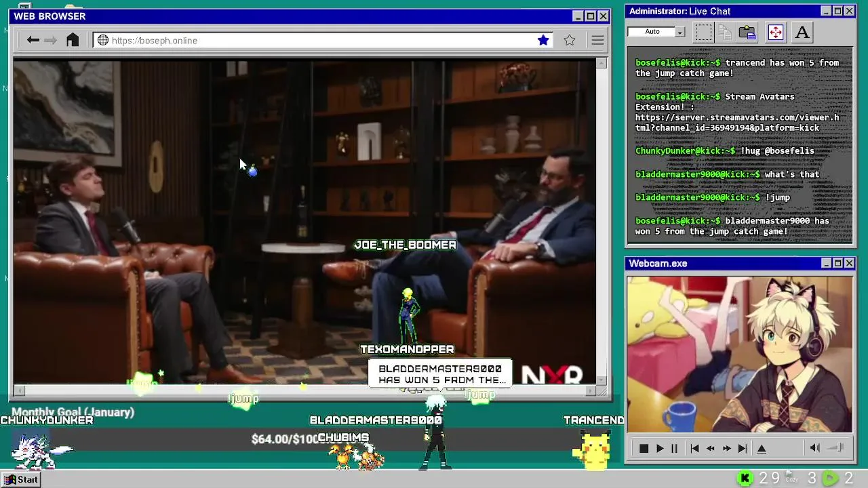The height and width of the screenshot is (488, 868).
Task: Rewind in the Webcam.exe player
Action: click(x=711, y=448)
